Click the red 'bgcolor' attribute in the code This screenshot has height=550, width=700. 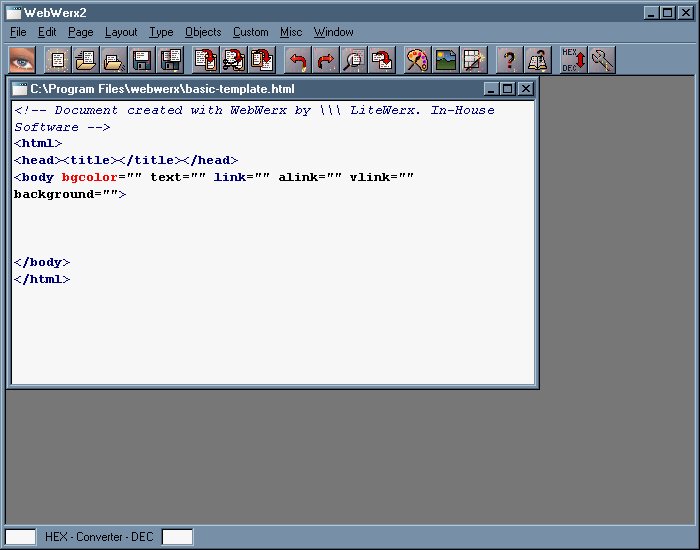(90, 177)
